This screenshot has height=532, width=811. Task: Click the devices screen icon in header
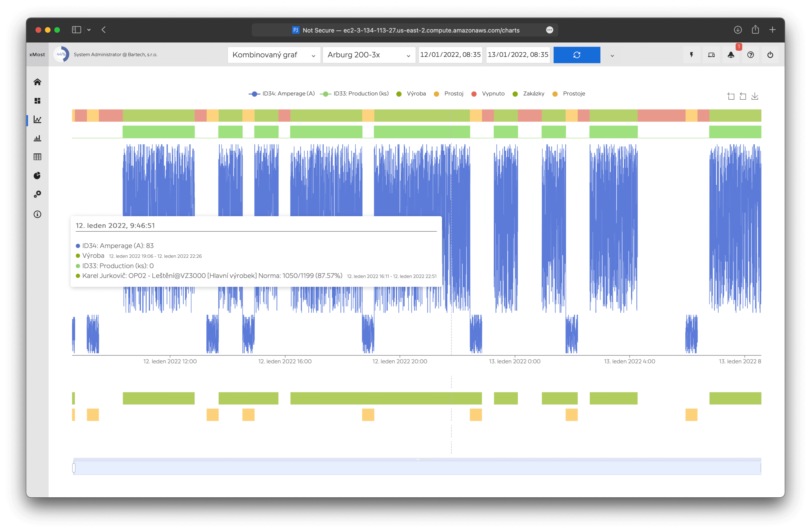(x=711, y=55)
